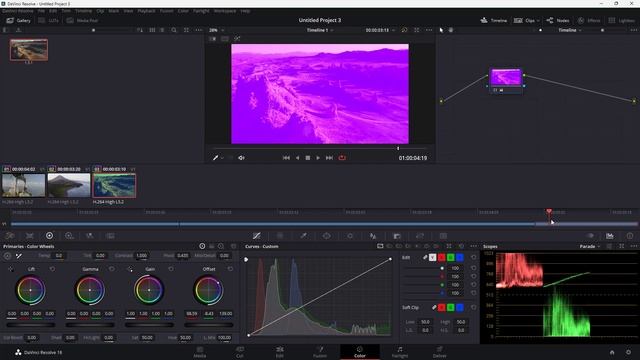Reset the Lift color wheel
The width and height of the screenshot is (640, 360).
(x=52, y=269)
